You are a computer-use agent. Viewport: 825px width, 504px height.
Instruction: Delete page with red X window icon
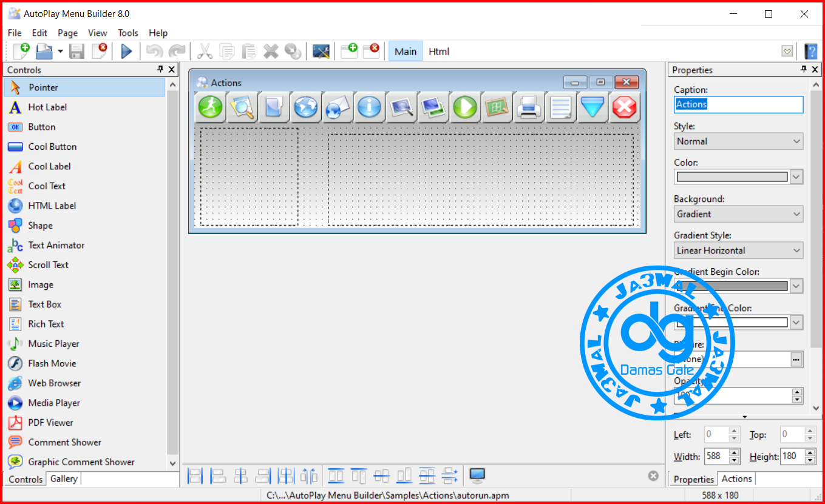(x=372, y=51)
